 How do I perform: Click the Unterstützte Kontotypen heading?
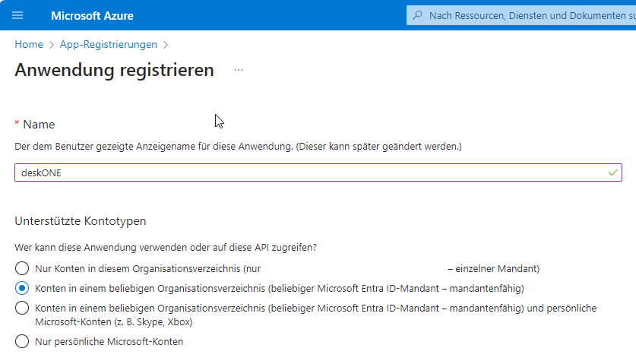(x=81, y=221)
